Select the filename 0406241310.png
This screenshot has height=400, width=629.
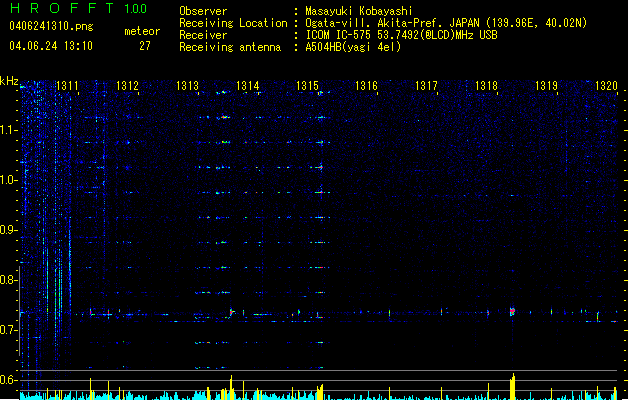[x=51, y=26]
